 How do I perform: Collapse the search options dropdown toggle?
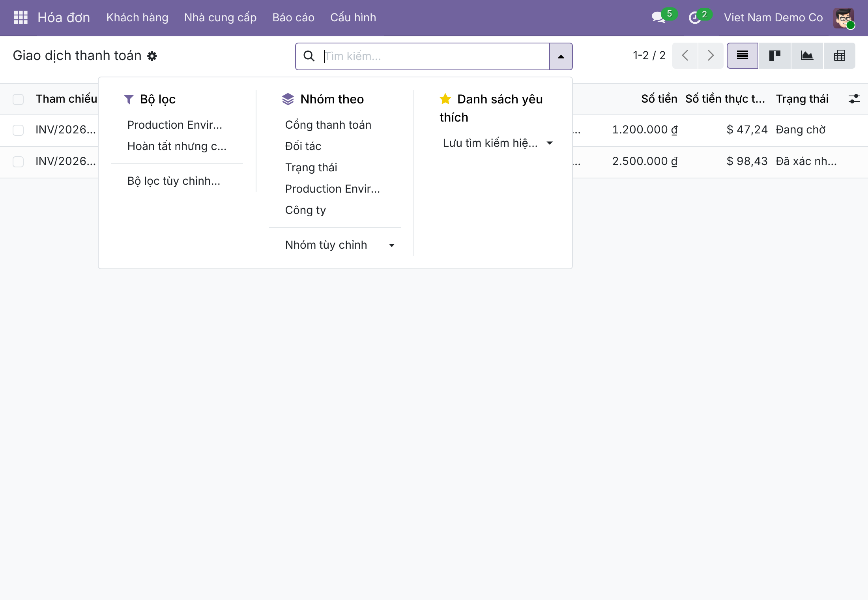(x=561, y=56)
